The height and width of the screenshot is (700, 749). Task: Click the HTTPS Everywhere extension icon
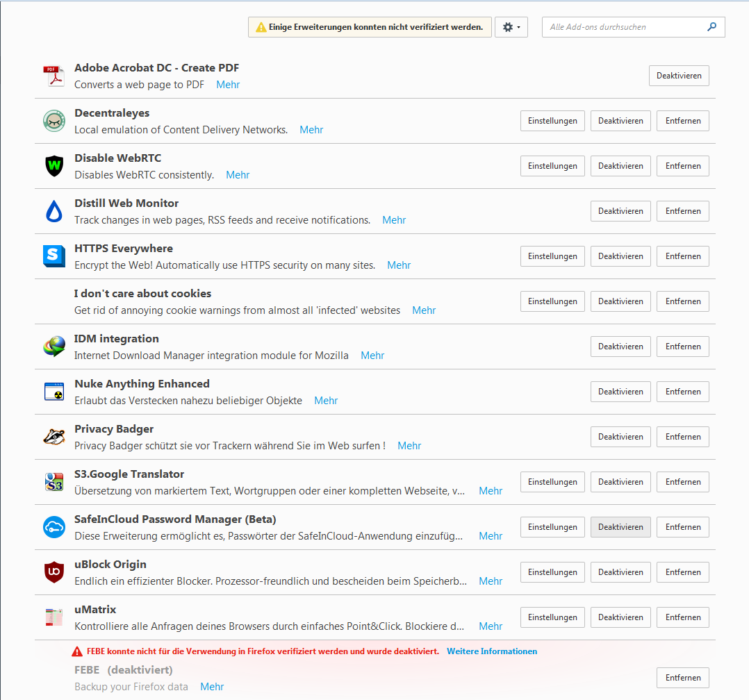point(54,256)
